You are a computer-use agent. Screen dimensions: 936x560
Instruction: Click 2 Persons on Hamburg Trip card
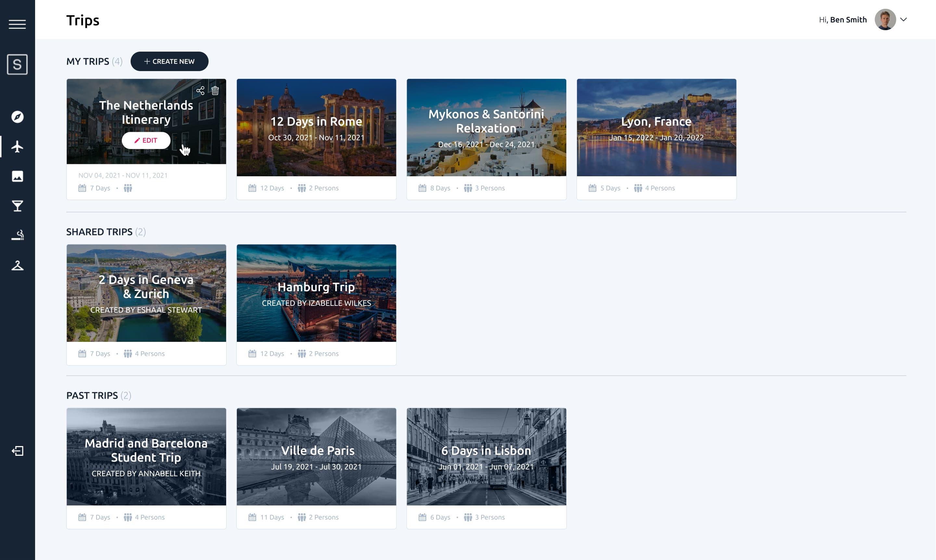[x=324, y=354]
